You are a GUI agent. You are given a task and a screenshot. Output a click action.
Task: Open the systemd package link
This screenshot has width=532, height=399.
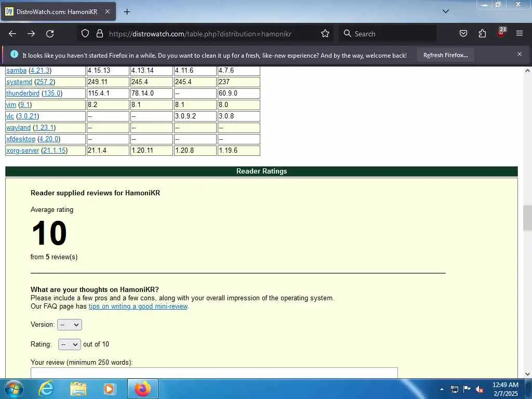pyautogui.click(x=19, y=82)
